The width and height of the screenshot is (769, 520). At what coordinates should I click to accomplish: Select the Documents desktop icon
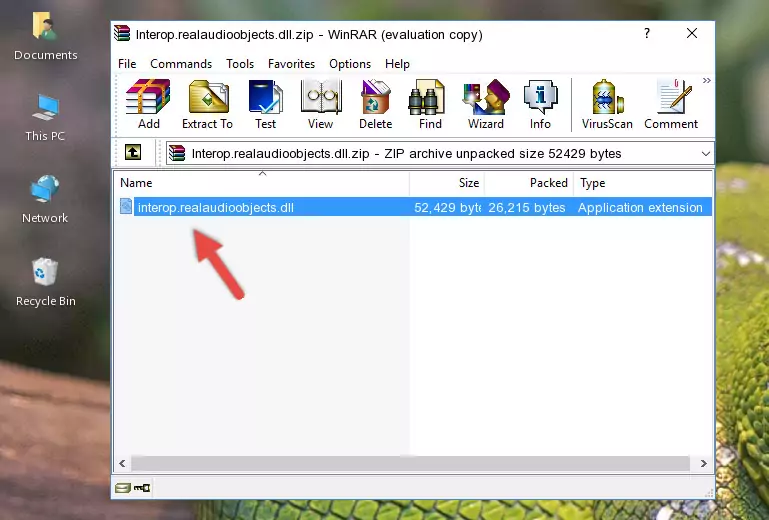(45, 36)
